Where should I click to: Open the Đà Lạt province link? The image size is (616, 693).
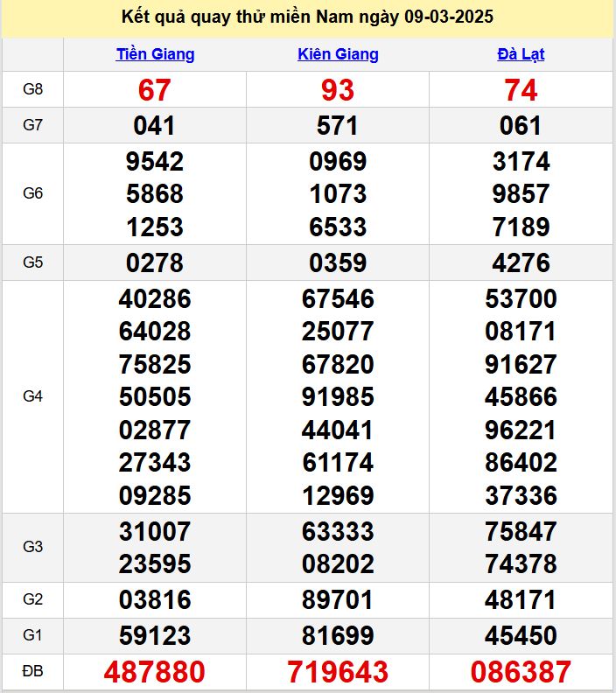[x=521, y=54]
